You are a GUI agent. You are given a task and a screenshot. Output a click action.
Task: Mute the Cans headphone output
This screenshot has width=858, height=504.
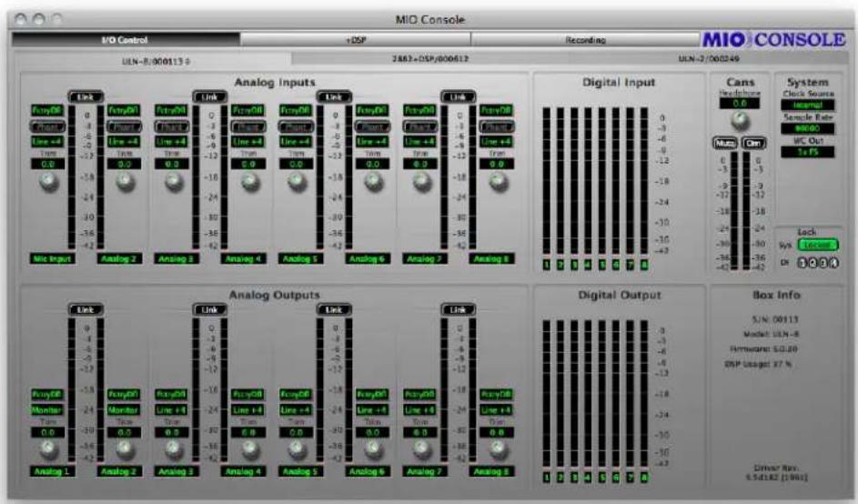(725, 144)
